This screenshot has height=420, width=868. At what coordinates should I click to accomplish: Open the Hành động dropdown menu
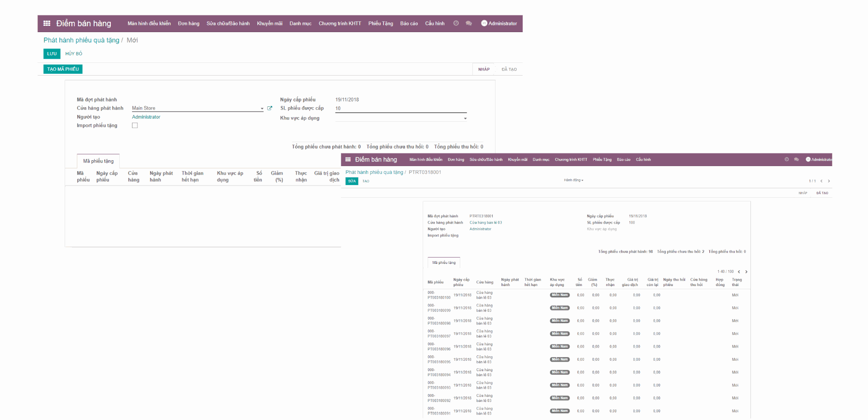[573, 180]
